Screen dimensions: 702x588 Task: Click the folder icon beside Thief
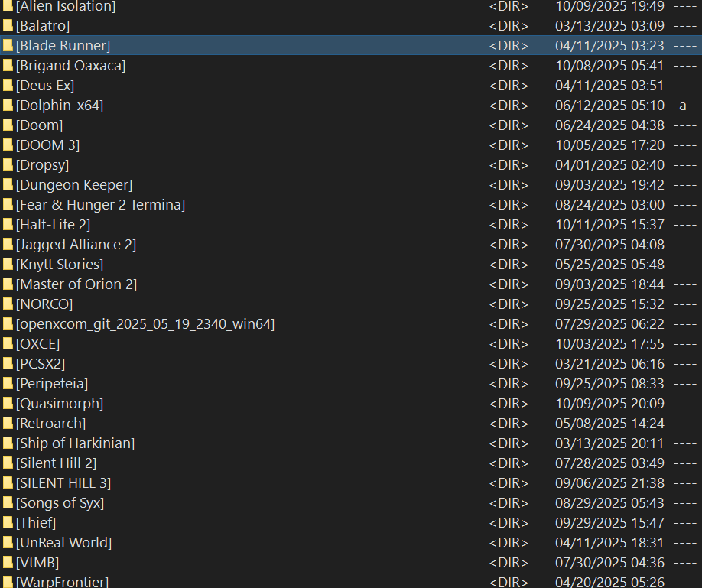pos(8,522)
